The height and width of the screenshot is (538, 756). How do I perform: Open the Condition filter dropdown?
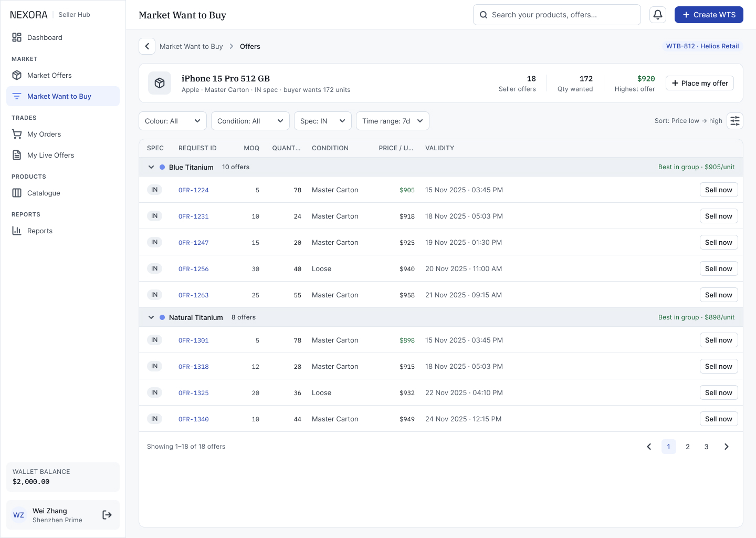(x=250, y=121)
